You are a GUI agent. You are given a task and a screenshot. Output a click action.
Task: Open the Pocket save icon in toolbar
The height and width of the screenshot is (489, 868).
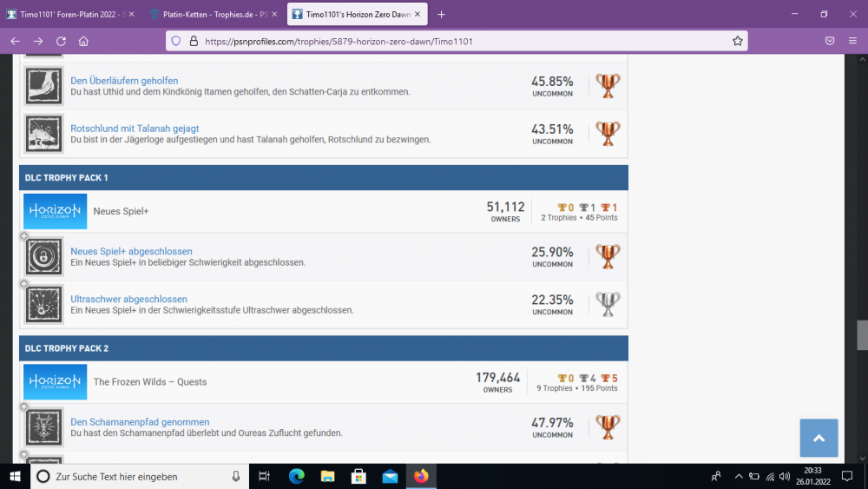click(830, 41)
